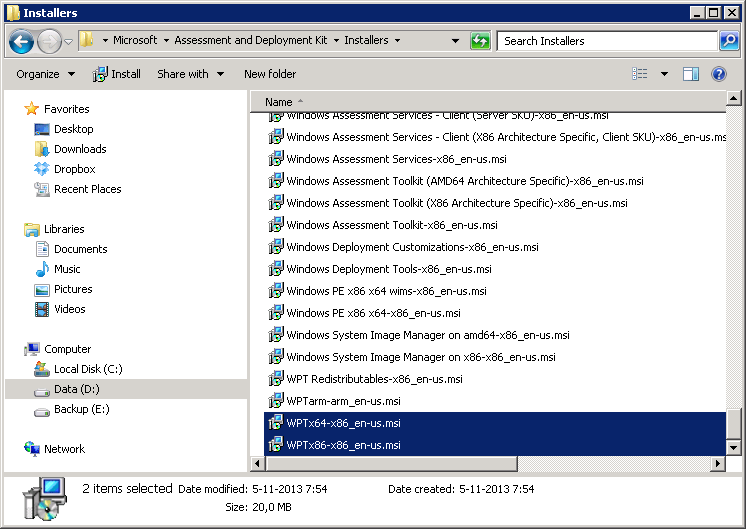
Task: Click the folder icon in address bar
Action: [x=86, y=40]
